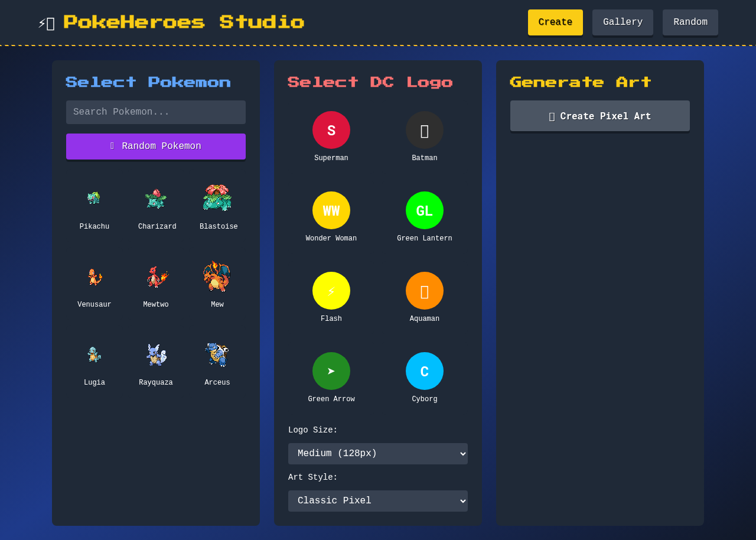Select the Green Arrow emblem
Screen dimensions: 756x540
tap(331, 370)
